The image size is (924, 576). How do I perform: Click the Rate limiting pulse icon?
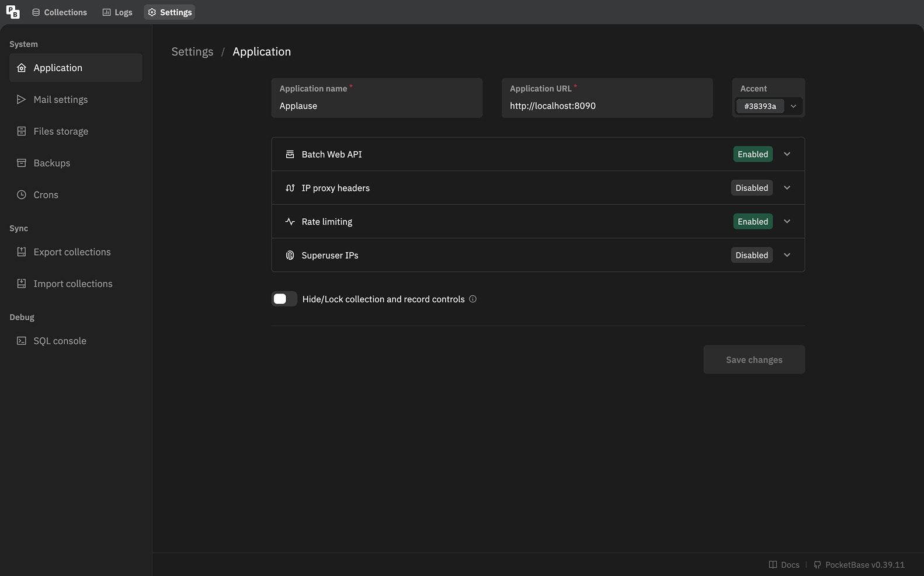coord(290,222)
